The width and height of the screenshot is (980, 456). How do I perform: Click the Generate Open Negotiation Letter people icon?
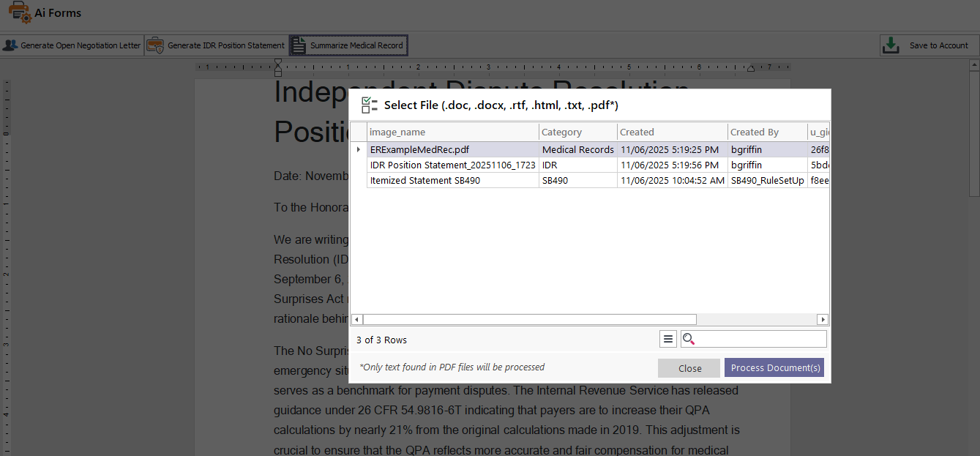[10, 45]
